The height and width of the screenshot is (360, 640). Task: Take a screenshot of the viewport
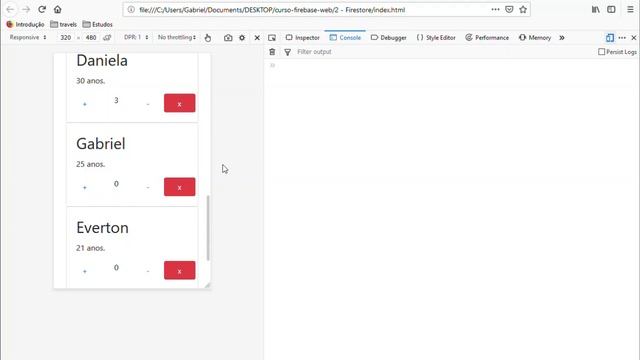pos(228,38)
